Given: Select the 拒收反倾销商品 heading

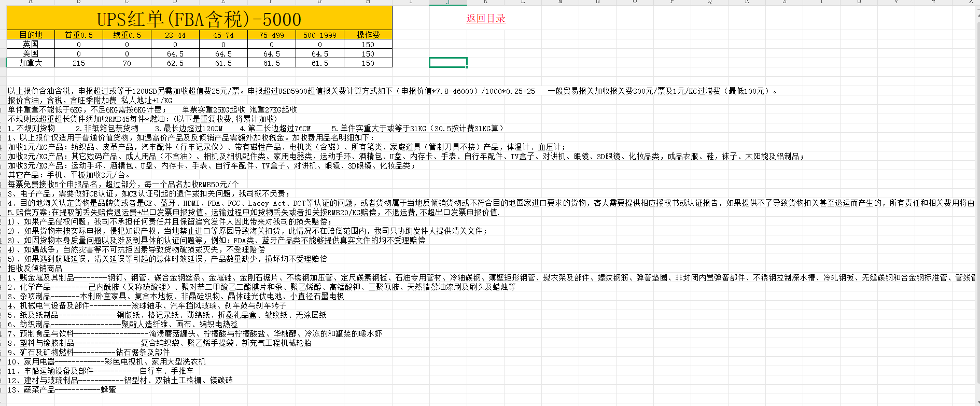Looking at the screenshot, I should tap(35, 269).
